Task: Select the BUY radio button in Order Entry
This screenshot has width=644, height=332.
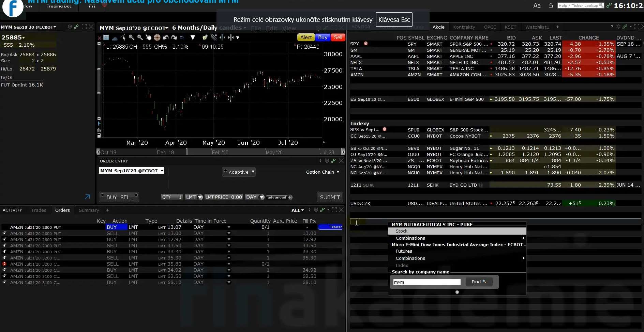Action: [x=102, y=195]
